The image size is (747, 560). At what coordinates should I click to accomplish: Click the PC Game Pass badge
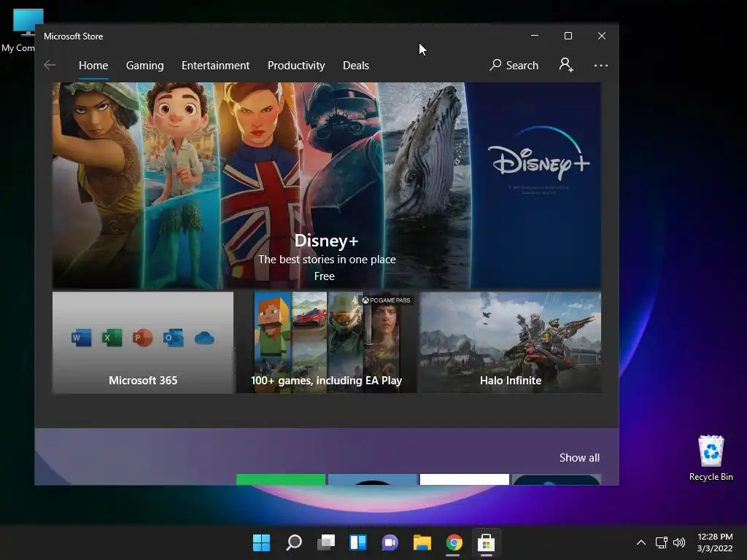click(x=386, y=300)
